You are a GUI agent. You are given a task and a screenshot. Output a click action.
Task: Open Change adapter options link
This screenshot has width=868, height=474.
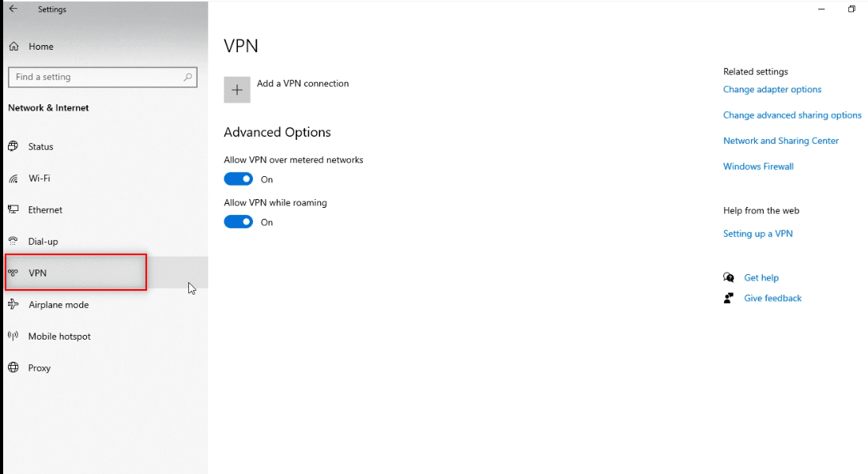click(x=772, y=89)
